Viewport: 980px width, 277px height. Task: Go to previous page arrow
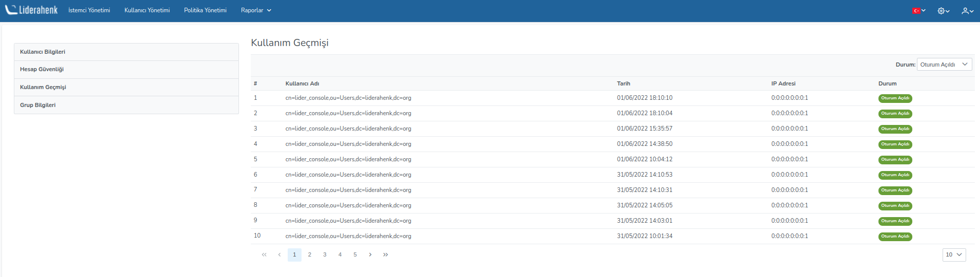[279, 255]
